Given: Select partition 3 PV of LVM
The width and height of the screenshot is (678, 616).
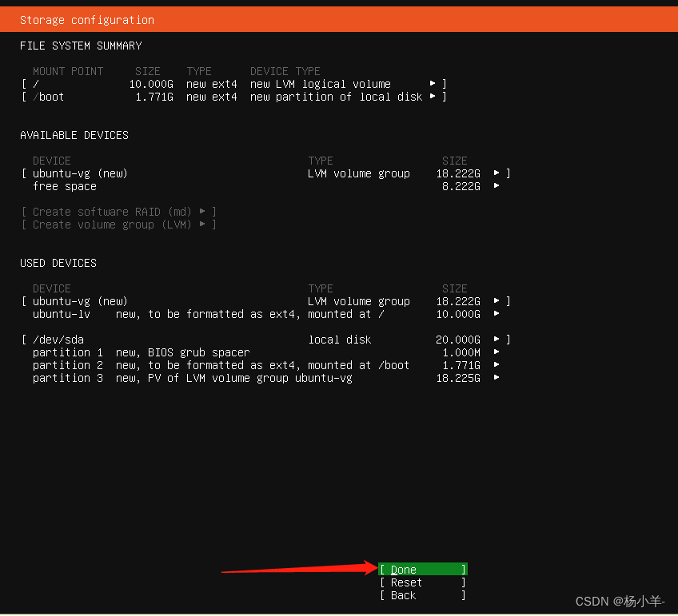Looking at the screenshot, I should [x=266, y=378].
